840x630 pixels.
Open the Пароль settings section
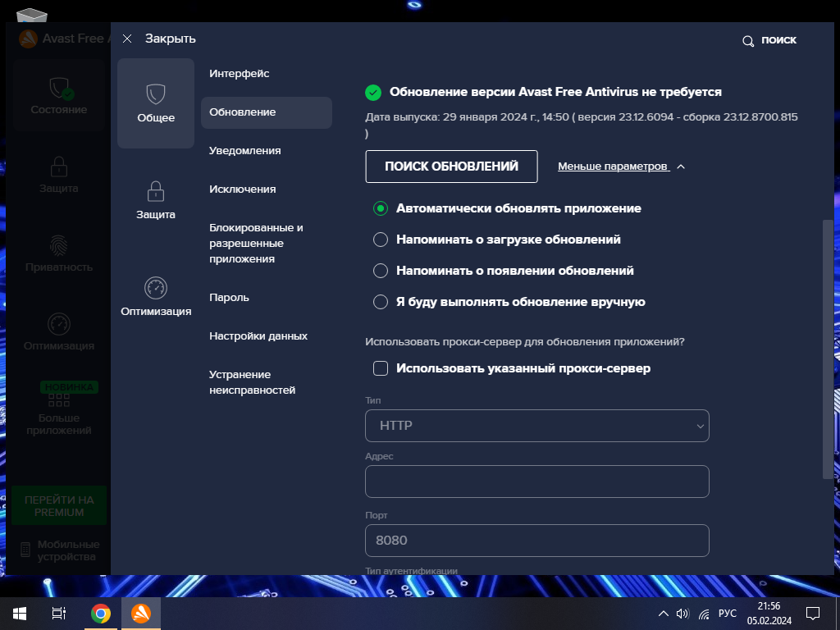tap(229, 297)
